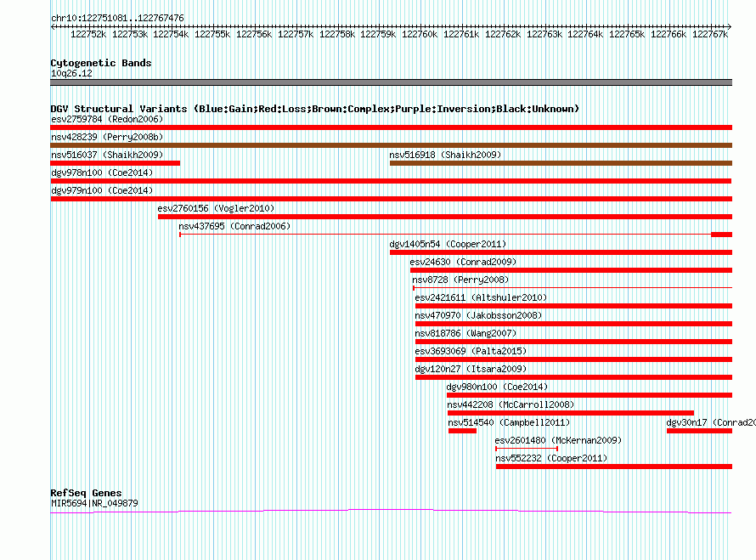Viewport: 756px width, 560px height.
Task: Click the red bar under dgv1405n54
Action: pos(561,252)
